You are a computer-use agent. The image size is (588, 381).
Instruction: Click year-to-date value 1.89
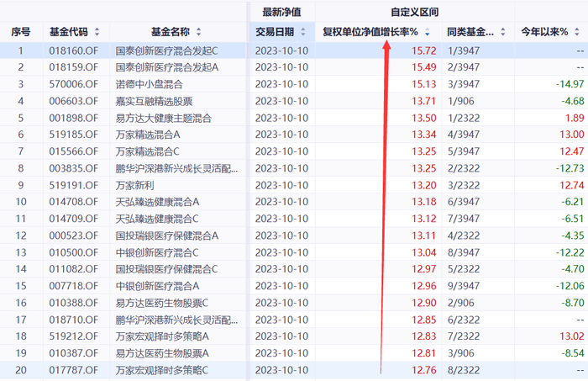(x=575, y=118)
